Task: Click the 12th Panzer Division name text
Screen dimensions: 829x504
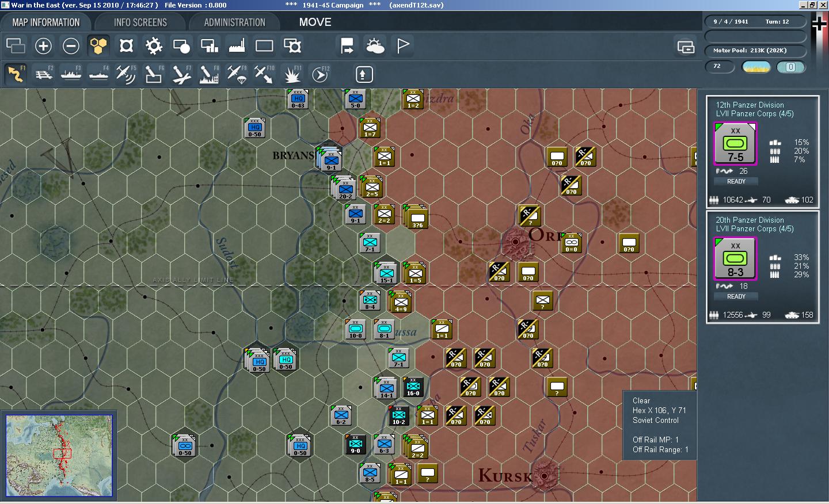Action: (750, 105)
